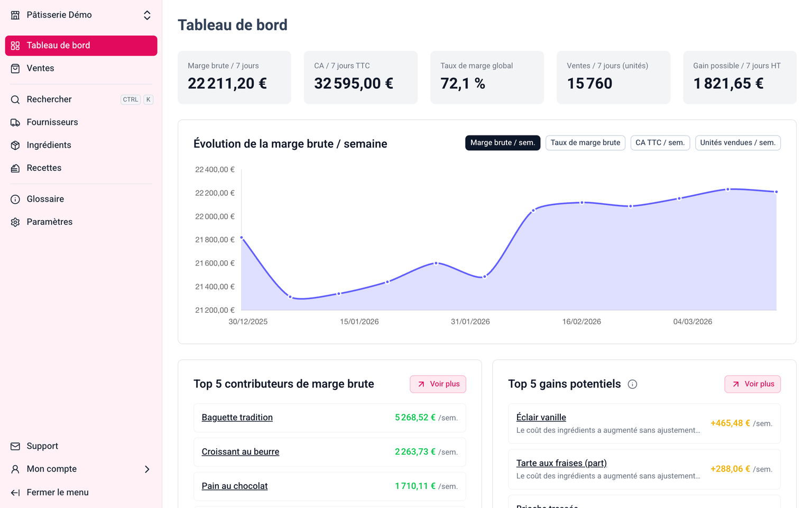Screen dimensions: 812x508
Task: Open Ventes via its shopping bag icon
Action: point(15,68)
